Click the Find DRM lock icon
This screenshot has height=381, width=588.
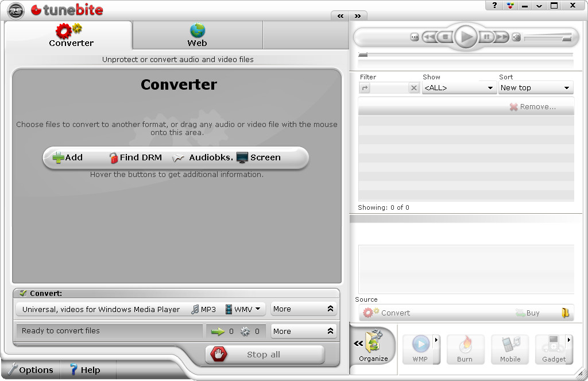pyautogui.click(x=114, y=158)
